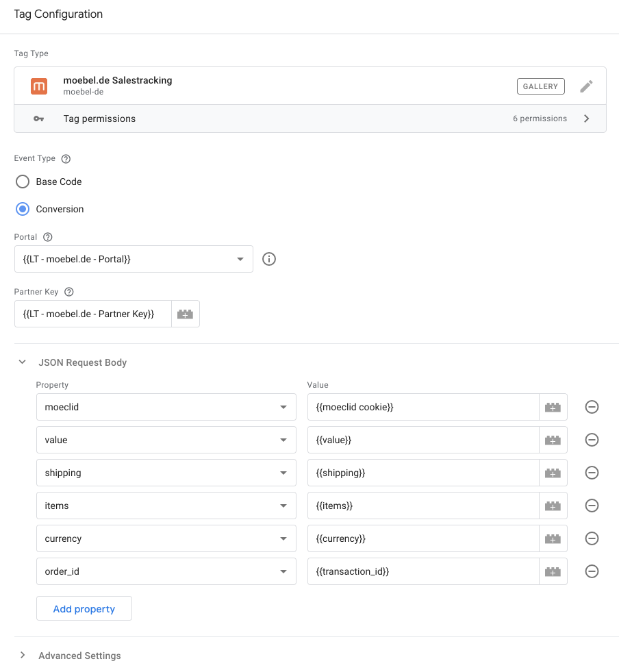Viewport: 619px width, 672px height.
Task: Click the Partner Key input field
Action: 93,314
